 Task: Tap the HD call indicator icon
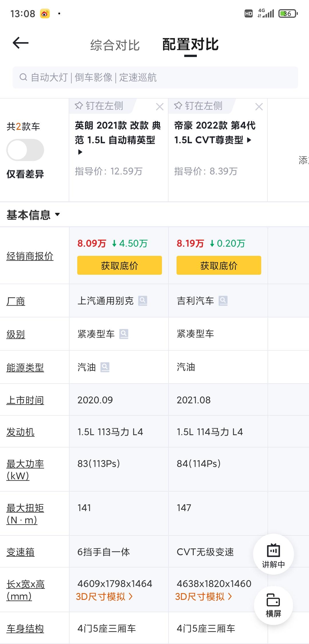pyautogui.click(x=249, y=13)
